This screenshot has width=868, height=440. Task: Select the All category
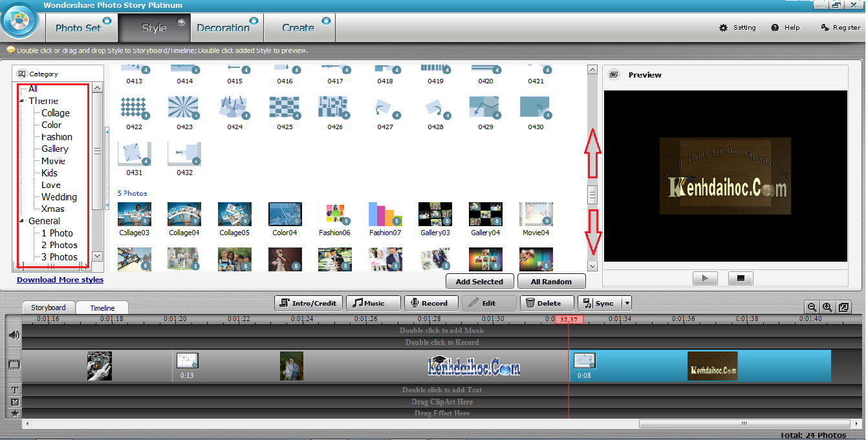pos(33,89)
